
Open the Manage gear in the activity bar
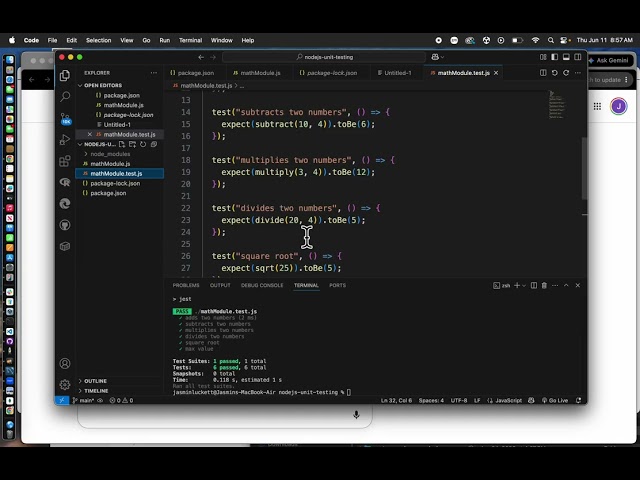coord(65,384)
